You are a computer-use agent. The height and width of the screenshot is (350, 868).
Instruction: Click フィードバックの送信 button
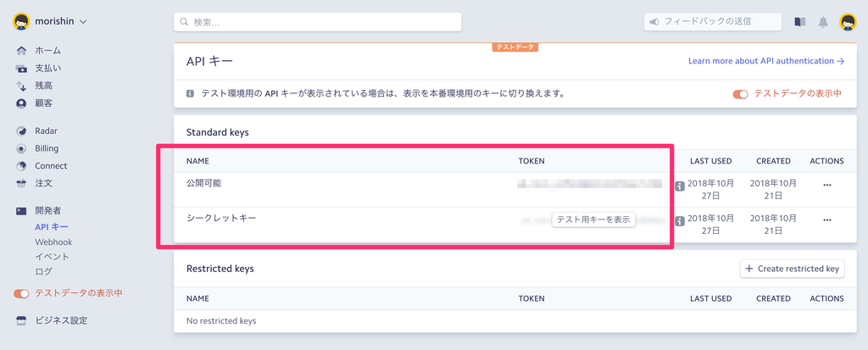pos(712,22)
